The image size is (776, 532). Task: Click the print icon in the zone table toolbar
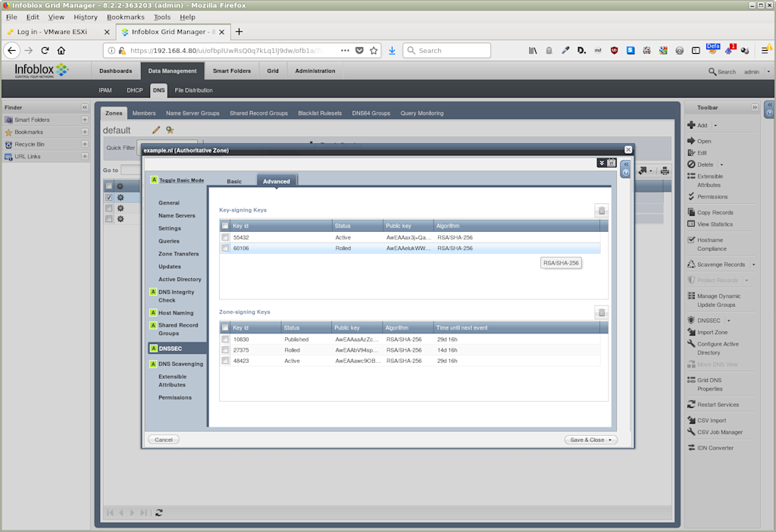665,171
